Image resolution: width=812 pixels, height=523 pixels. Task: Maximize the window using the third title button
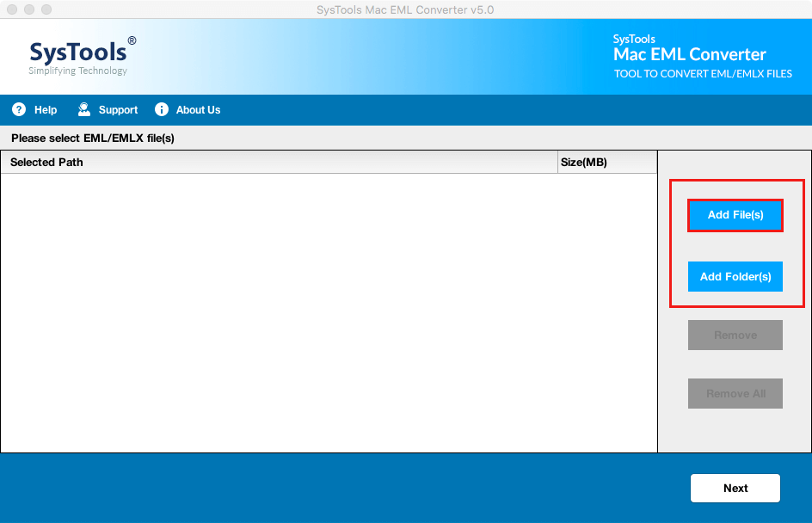(x=46, y=9)
